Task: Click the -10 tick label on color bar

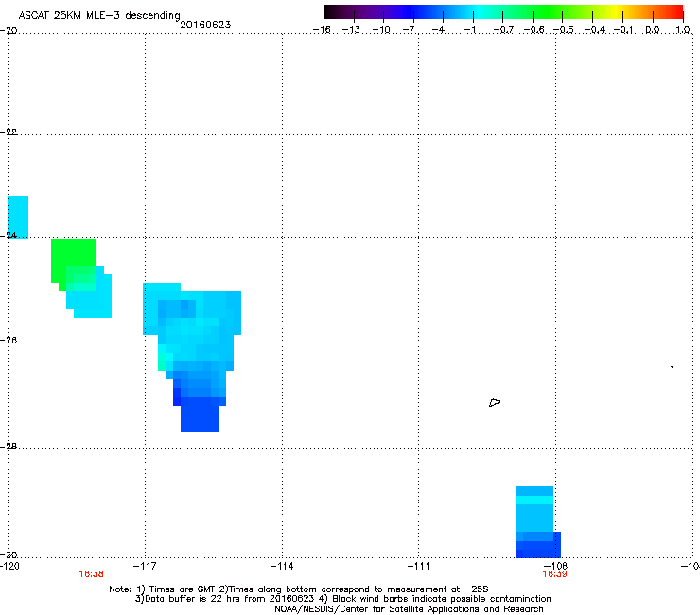Action: [x=381, y=30]
